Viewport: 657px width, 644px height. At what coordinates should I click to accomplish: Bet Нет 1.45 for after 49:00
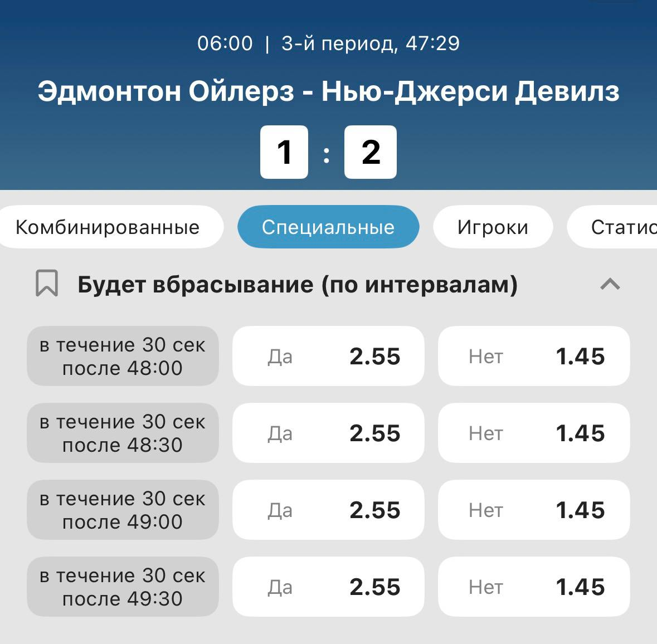pyautogui.click(x=534, y=510)
